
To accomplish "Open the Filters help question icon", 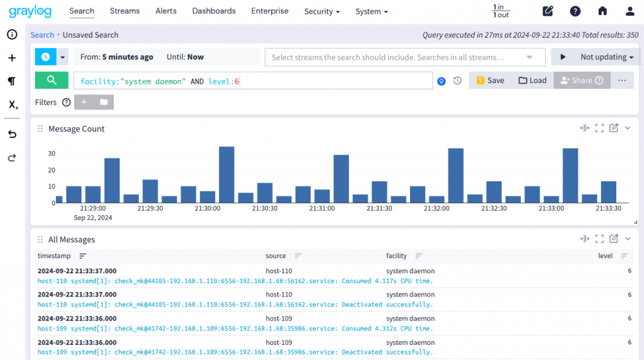I will pyautogui.click(x=66, y=103).
